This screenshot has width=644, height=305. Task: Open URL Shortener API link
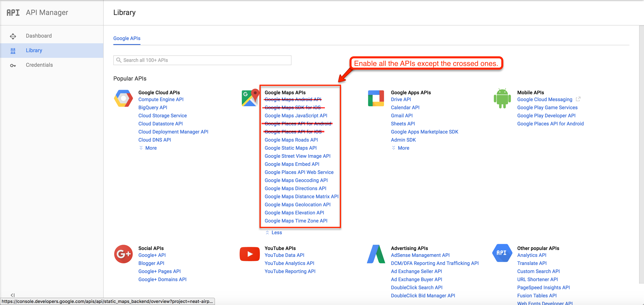click(537, 279)
